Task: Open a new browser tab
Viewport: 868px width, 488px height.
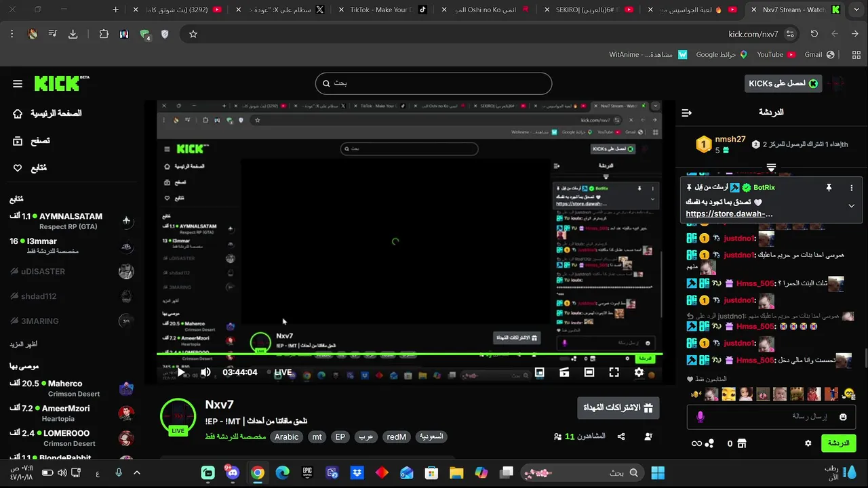Action: (x=115, y=9)
